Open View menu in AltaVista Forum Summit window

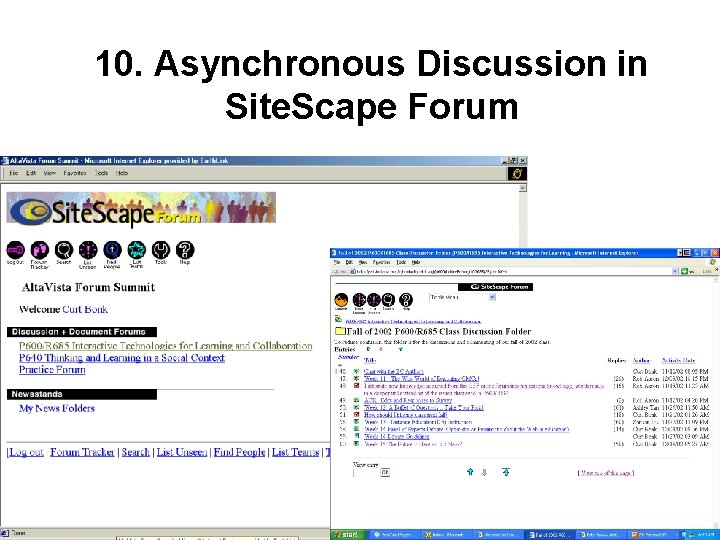50,173
